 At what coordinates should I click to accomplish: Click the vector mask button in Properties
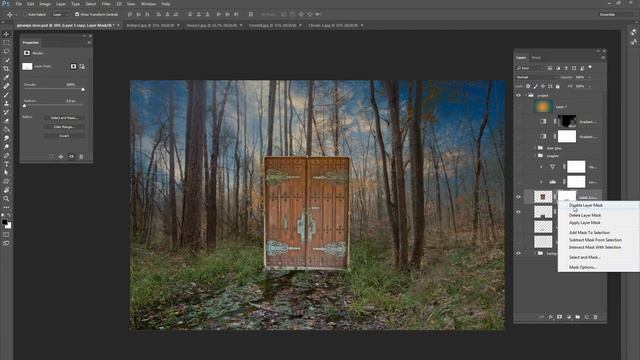pyautogui.click(x=82, y=66)
